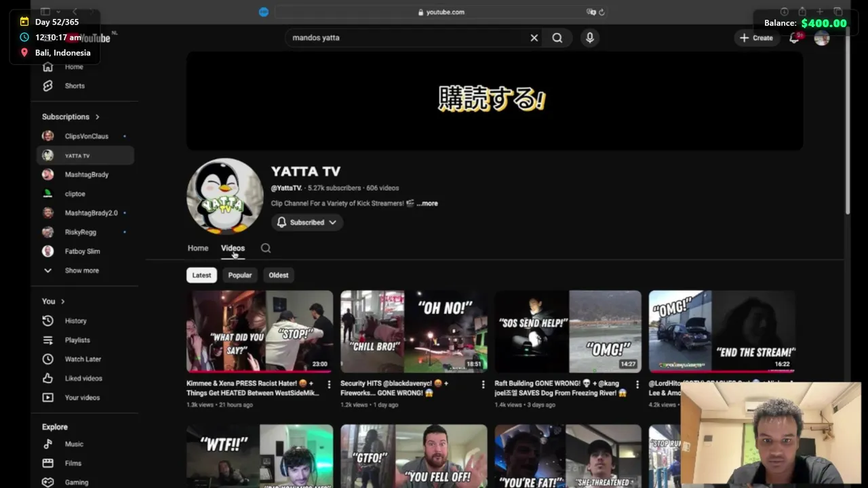Click the 'Kimmee & Xena PRESS Racist Hater' title
This screenshot has height=488, width=868.
252,388
